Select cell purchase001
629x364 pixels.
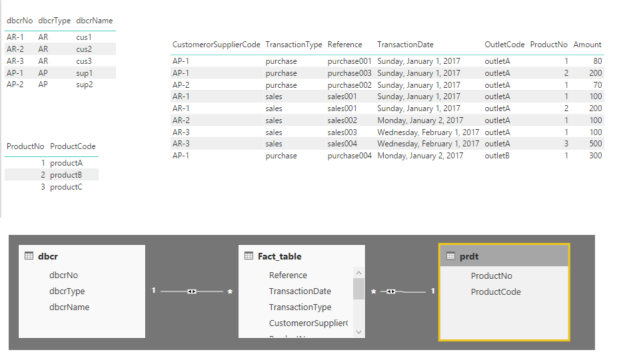pyautogui.click(x=349, y=61)
